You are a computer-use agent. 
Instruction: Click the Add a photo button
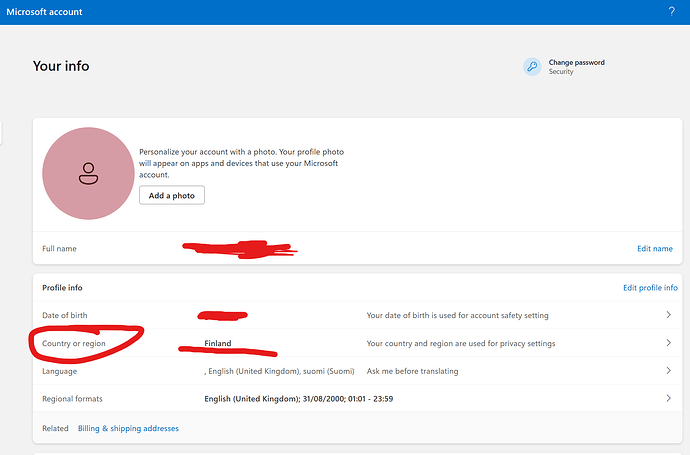[172, 195]
